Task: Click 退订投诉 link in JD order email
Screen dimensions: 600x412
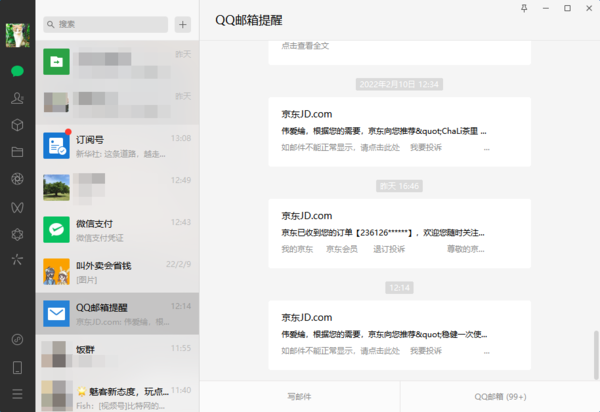Action: (x=389, y=248)
